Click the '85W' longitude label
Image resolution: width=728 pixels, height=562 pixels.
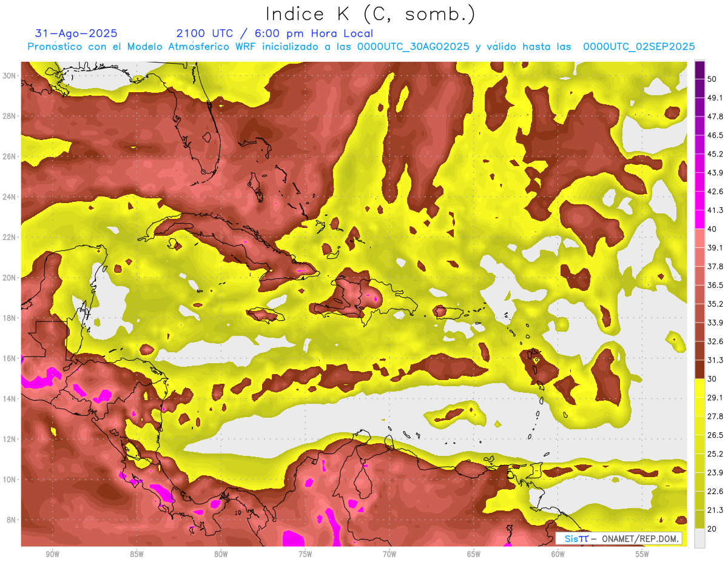pyautogui.click(x=136, y=554)
